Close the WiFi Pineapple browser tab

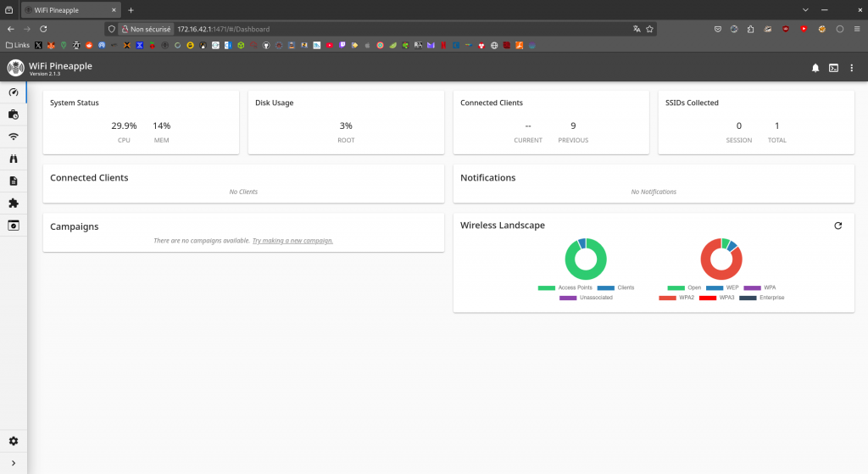(x=114, y=10)
